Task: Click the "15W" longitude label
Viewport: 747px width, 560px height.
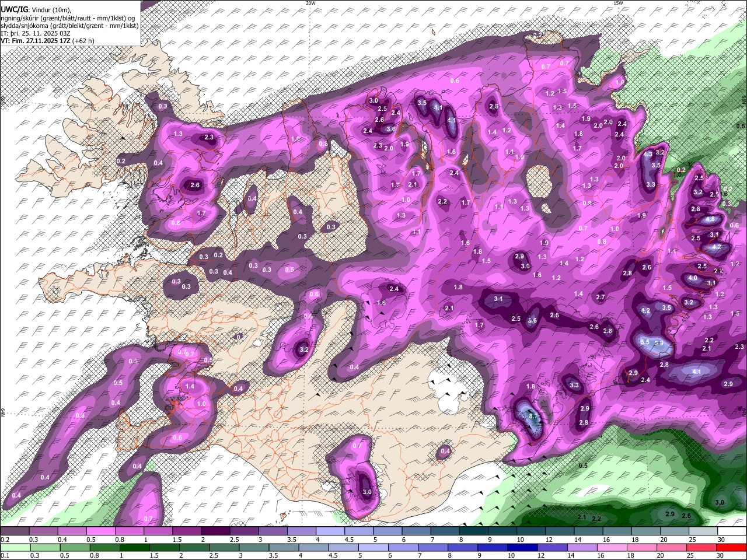Action: point(618,3)
